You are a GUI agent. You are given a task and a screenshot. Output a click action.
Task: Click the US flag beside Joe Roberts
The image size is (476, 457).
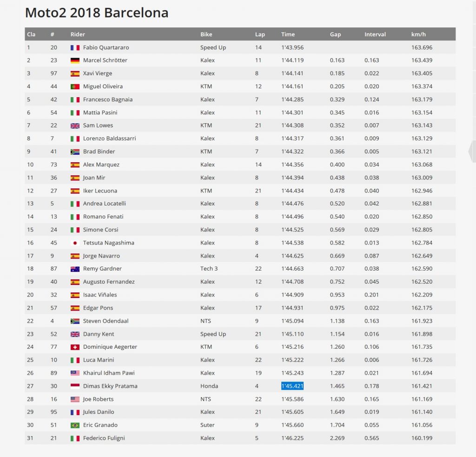tap(75, 399)
